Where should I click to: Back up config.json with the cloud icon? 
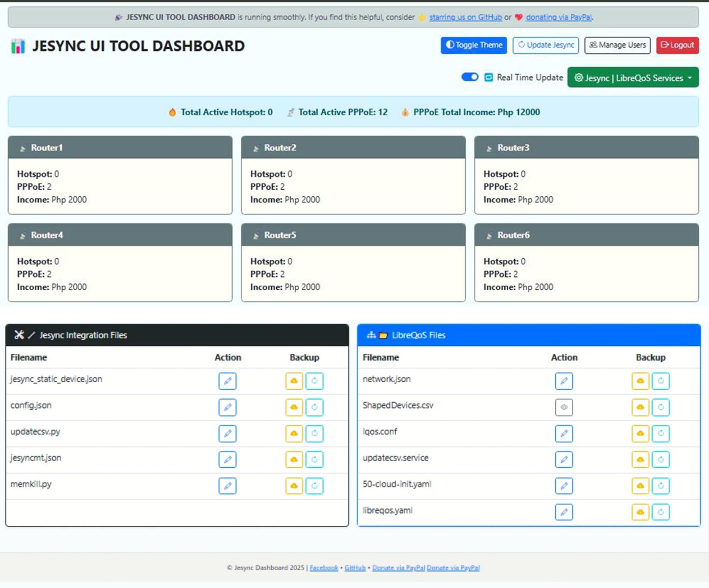tap(294, 407)
